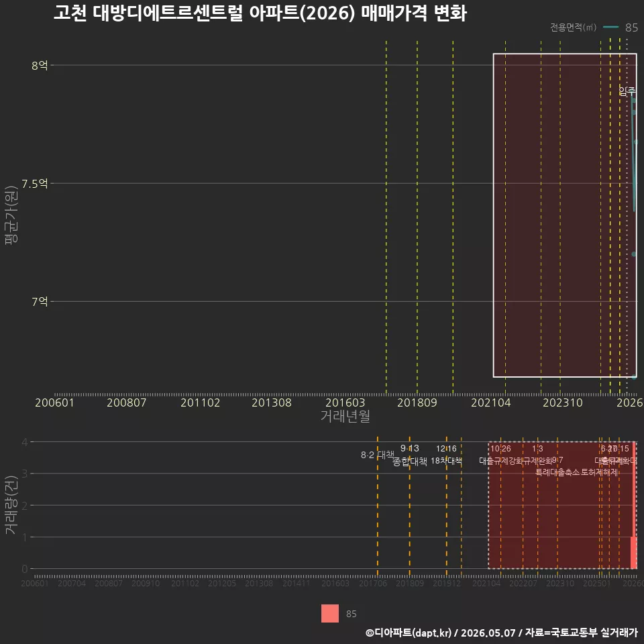Click the '8억' y-axis label
The image size is (644, 644).
(40, 65)
